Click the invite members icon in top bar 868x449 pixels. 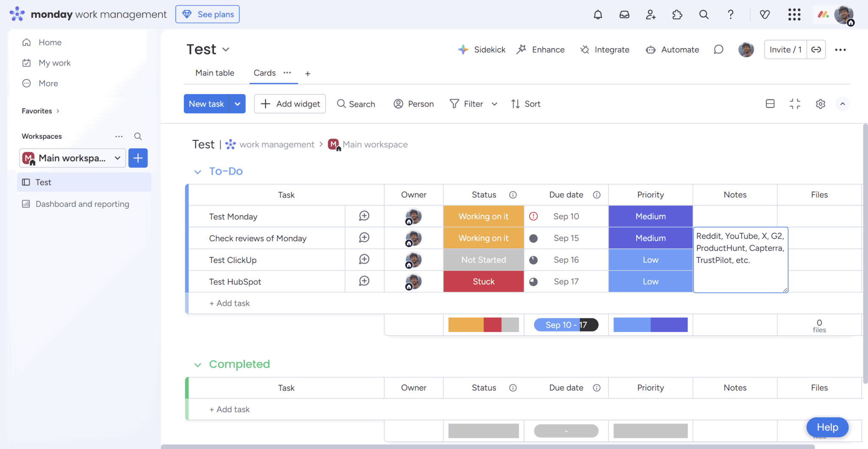point(651,14)
